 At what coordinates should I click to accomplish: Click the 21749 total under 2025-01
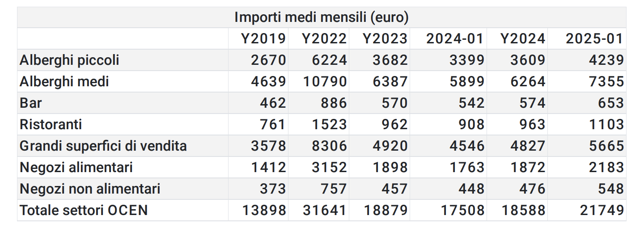tap(602, 210)
